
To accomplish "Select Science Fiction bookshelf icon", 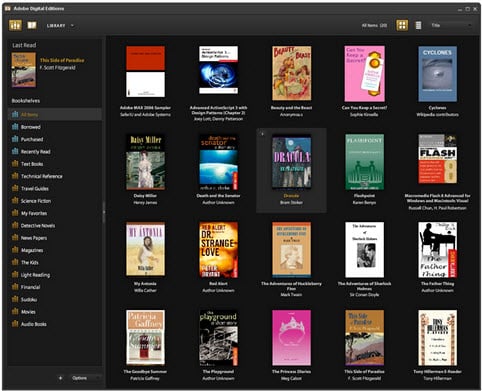I will (x=15, y=201).
